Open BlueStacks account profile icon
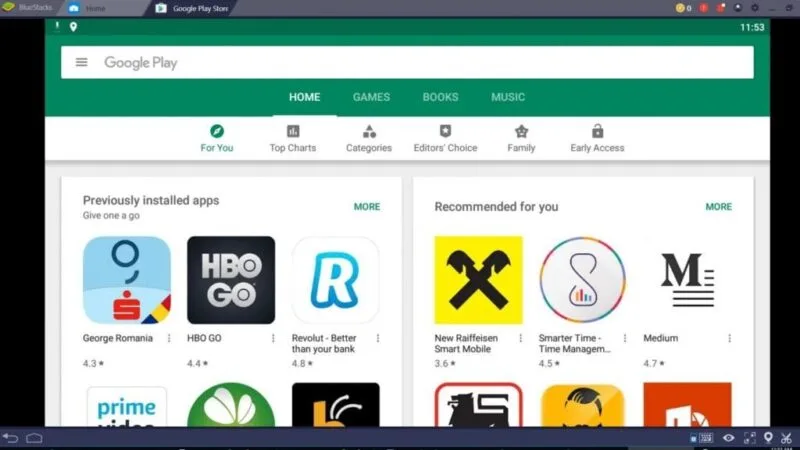Image resolution: width=800 pixels, height=450 pixels. pyautogui.click(x=738, y=8)
